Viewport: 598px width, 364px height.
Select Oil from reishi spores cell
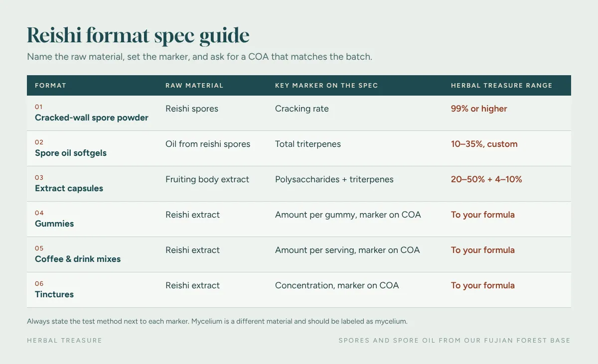(x=208, y=144)
